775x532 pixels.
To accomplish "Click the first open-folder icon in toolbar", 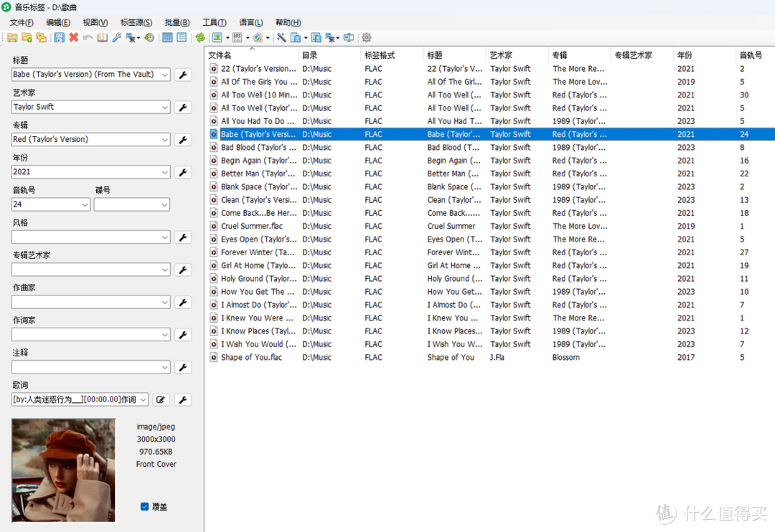I will [x=12, y=37].
